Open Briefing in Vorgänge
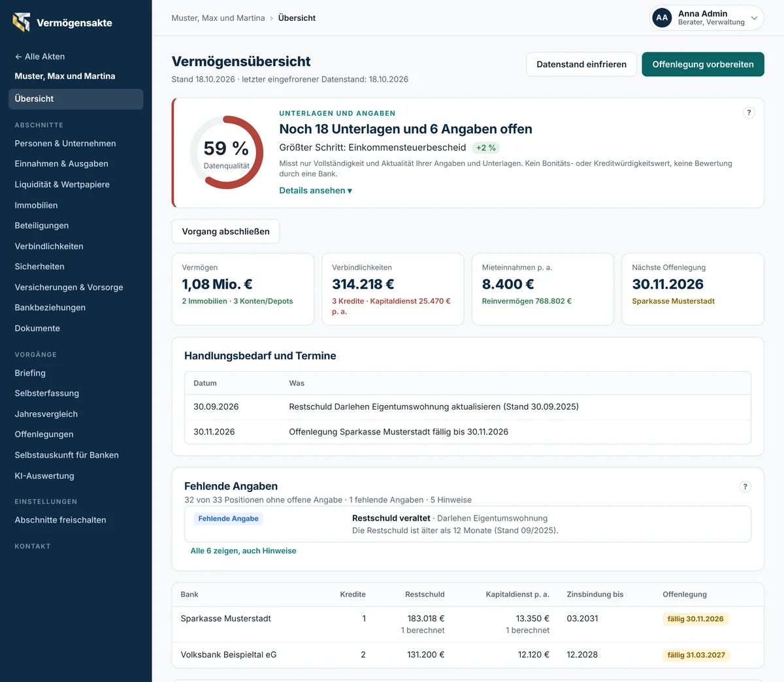The height and width of the screenshot is (682, 784). [30, 373]
